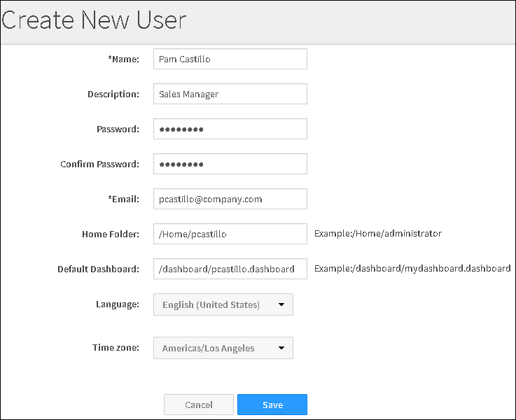
Task: Save the new user
Action: click(272, 405)
